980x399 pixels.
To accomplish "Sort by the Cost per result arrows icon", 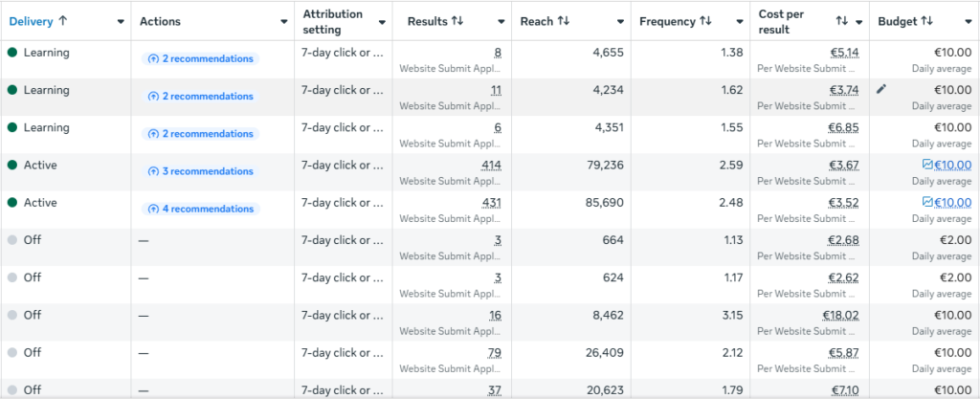I will point(842,21).
